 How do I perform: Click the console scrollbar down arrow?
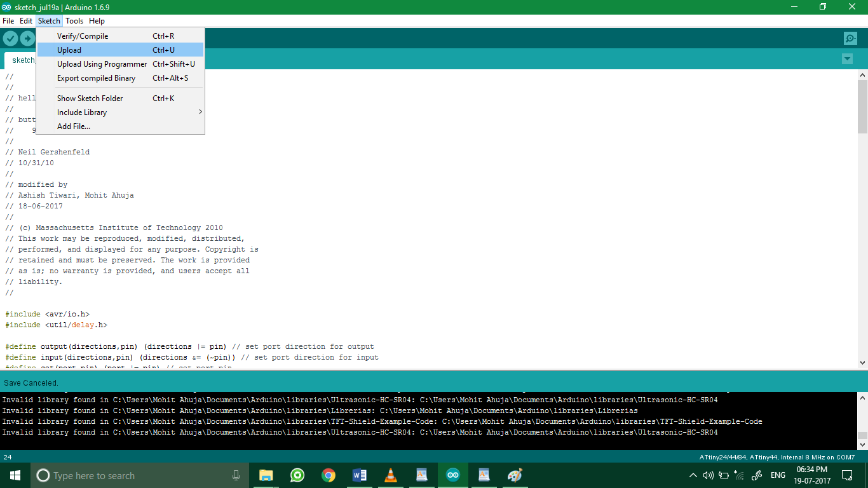(862, 445)
